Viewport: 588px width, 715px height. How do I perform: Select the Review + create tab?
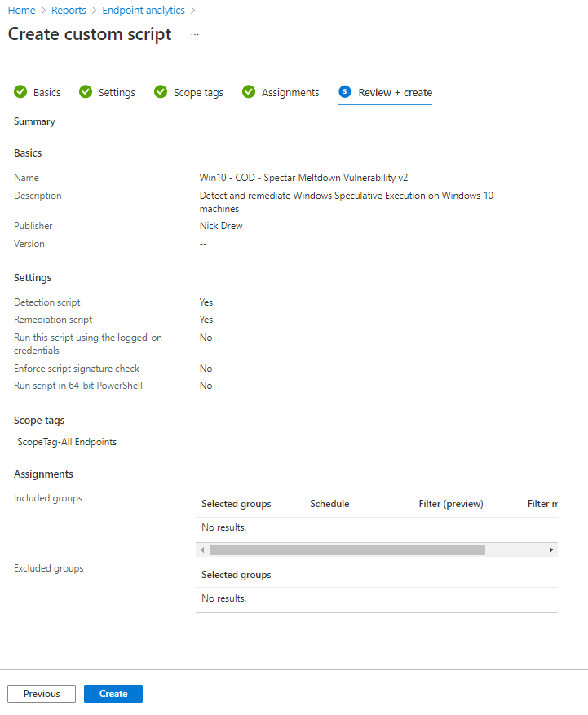click(x=395, y=93)
